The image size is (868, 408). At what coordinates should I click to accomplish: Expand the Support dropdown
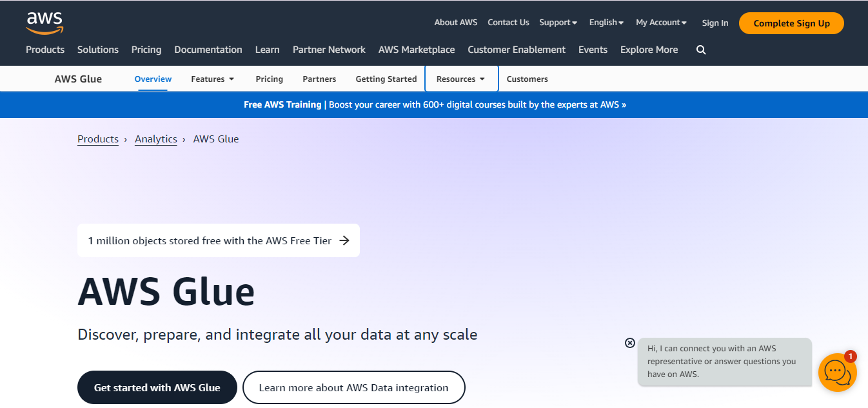coord(558,23)
